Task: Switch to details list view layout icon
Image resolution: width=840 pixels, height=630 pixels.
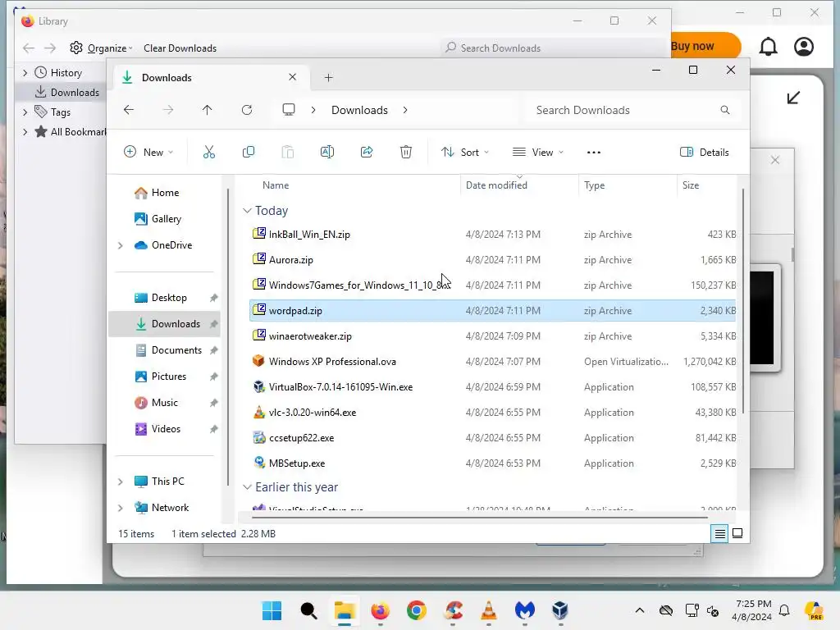Action: point(719,533)
